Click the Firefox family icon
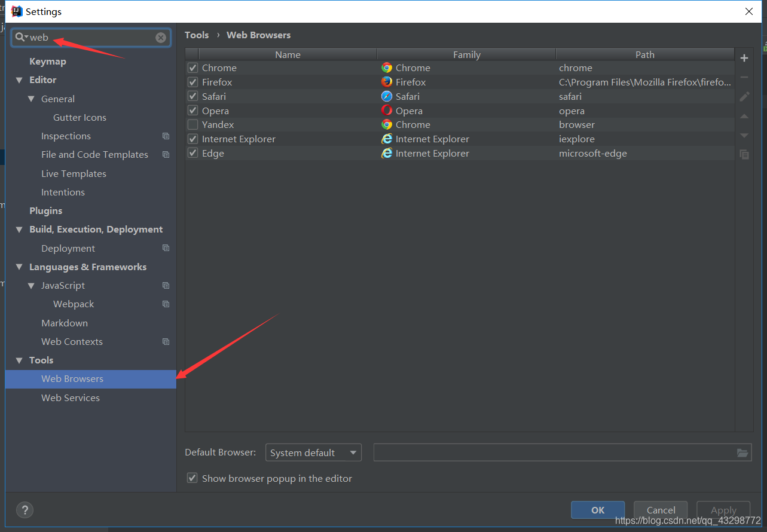This screenshot has height=532, width=767. point(387,82)
